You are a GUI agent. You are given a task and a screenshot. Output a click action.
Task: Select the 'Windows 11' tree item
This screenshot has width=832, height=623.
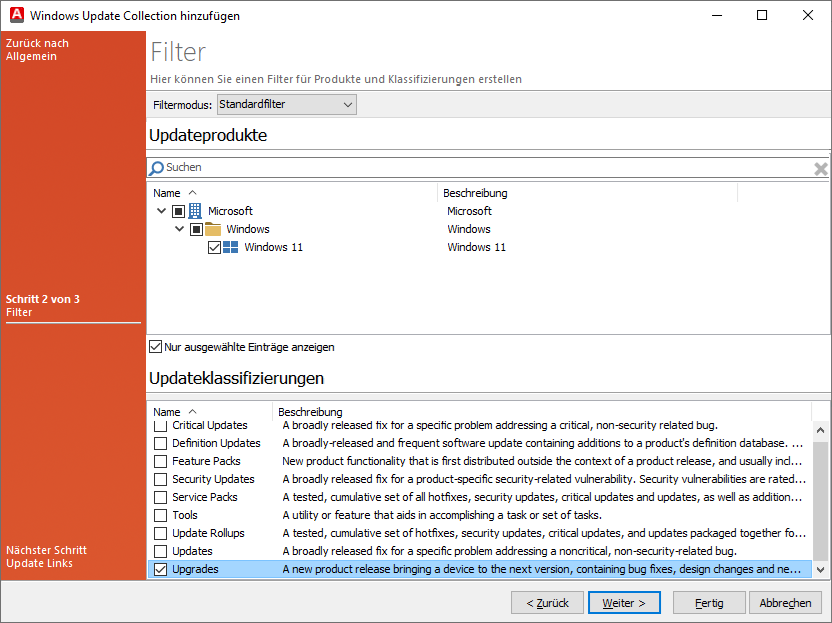click(273, 247)
